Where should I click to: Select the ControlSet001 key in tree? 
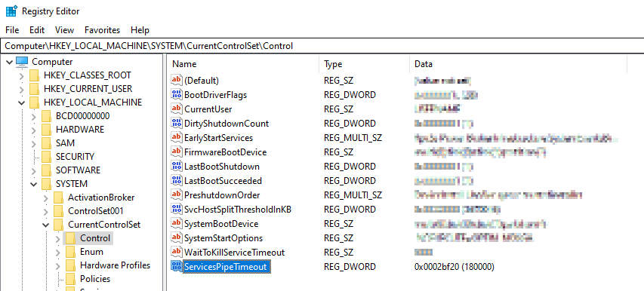[96, 211]
